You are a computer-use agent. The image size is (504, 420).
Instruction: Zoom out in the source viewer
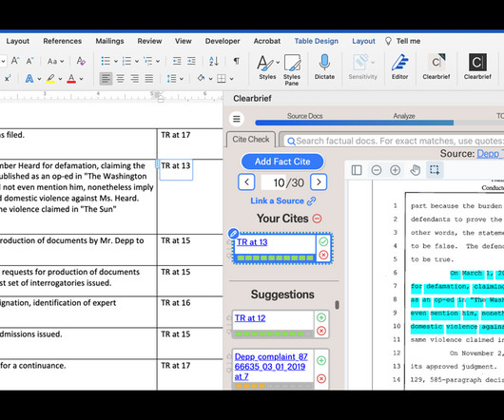(x=377, y=170)
